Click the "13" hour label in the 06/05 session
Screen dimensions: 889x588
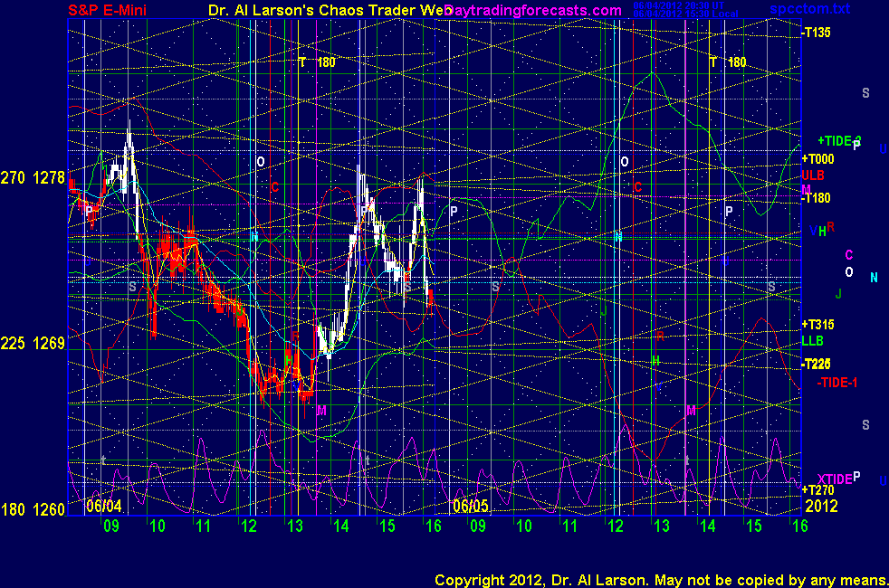coord(662,526)
